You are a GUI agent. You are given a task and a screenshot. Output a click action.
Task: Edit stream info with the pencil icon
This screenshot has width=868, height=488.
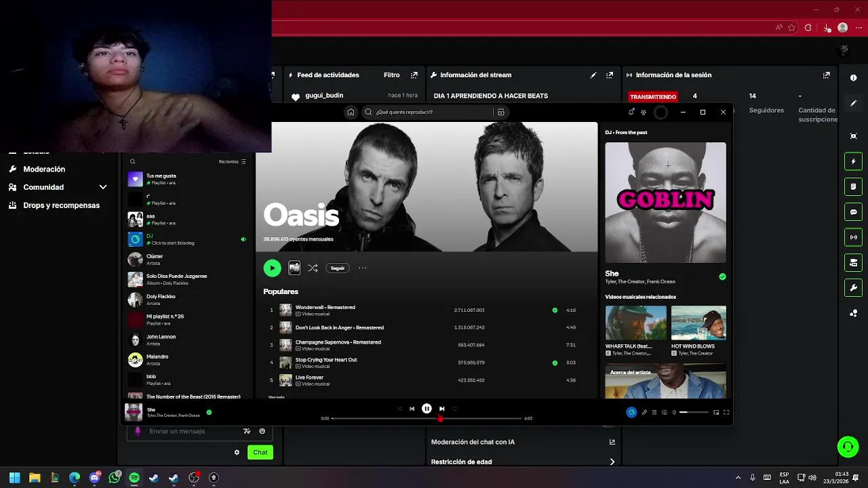click(x=593, y=75)
